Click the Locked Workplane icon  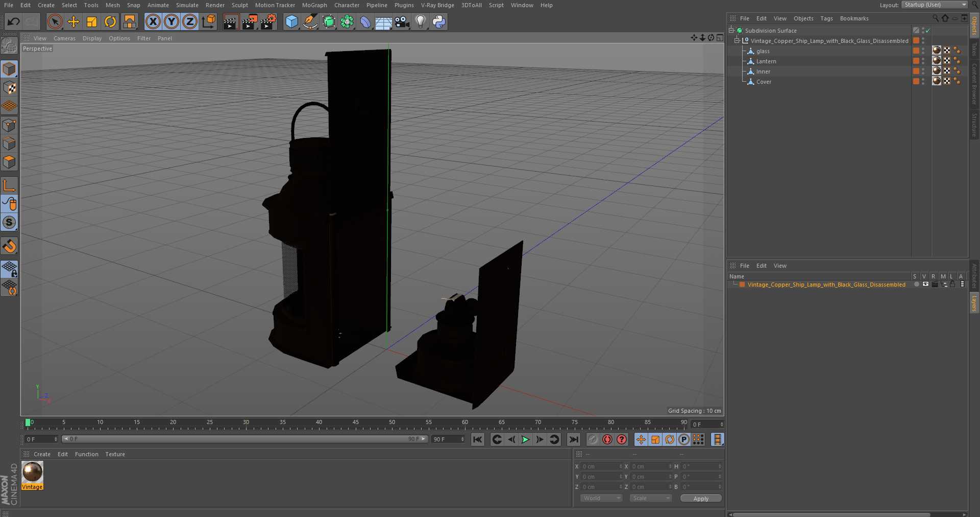[x=9, y=269]
